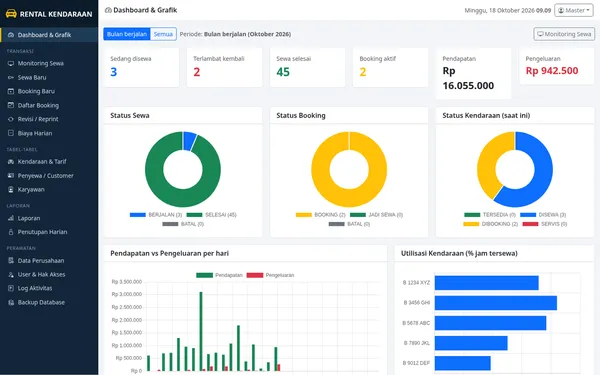Viewport: 600px width, 375px height.
Task: Click the Monitoring Sewa sidebar monitor icon
Action: (x=11, y=64)
